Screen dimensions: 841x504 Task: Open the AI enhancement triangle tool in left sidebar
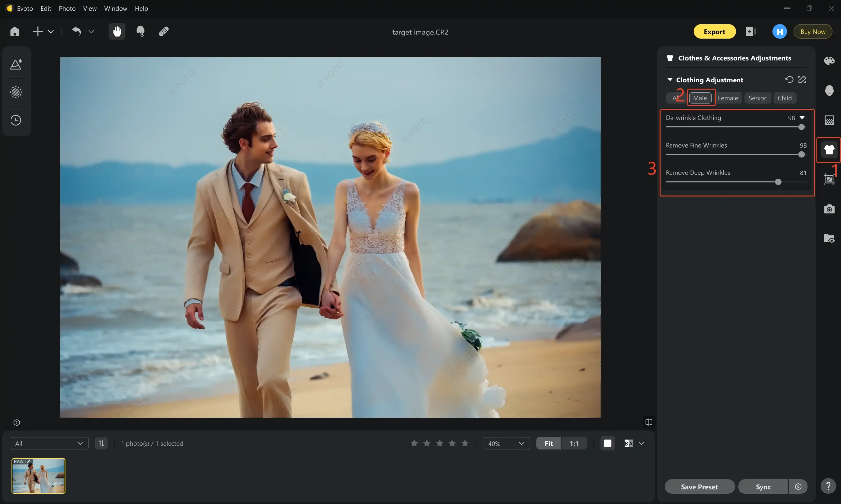coord(16,64)
